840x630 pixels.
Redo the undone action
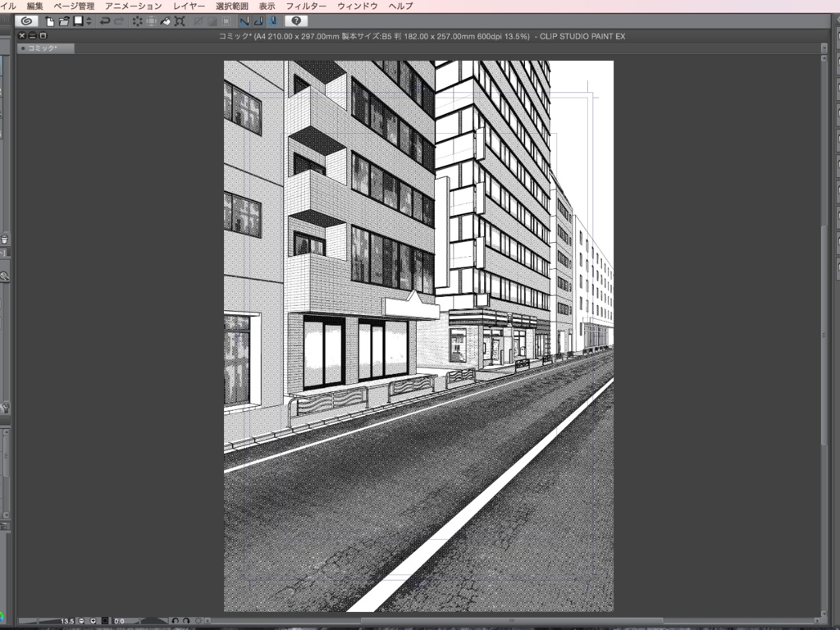point(119,21)
